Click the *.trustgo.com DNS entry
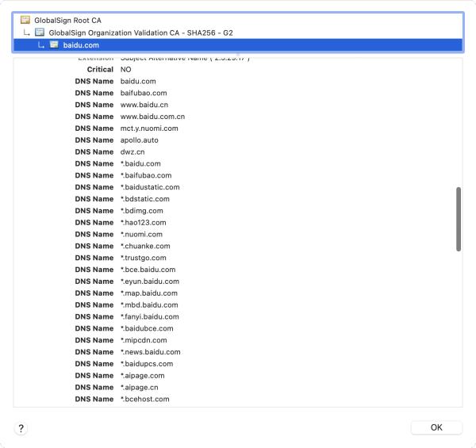 point(144,258)
